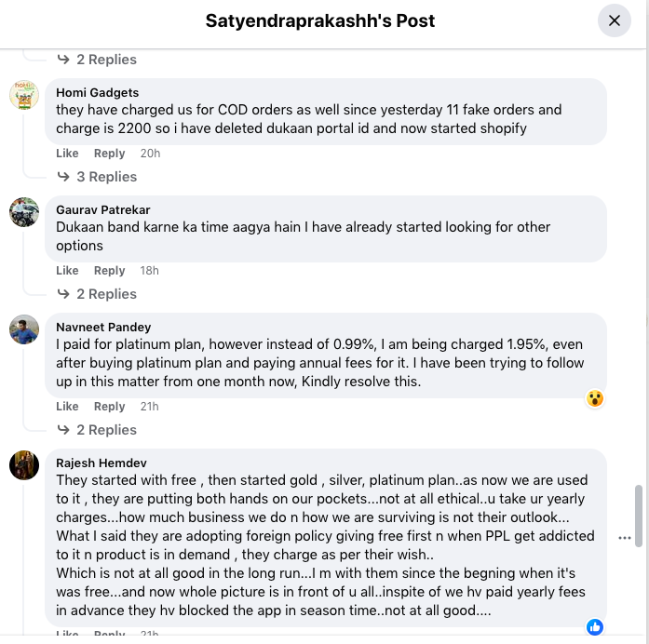Image resolution: width=649 pixels, height=644 pixels.
Task: Click the 18h timestamp on Gaurav's comment
Action: (x=149, y=271)
